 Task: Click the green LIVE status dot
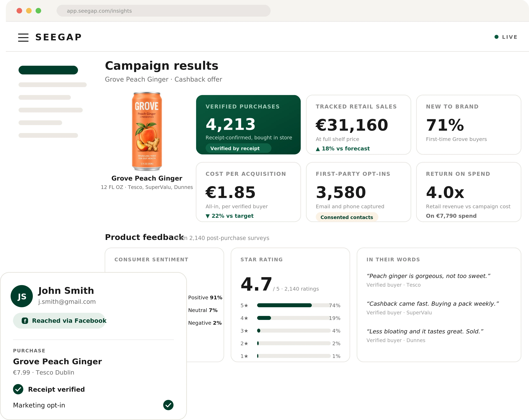[x=496, y=37]
